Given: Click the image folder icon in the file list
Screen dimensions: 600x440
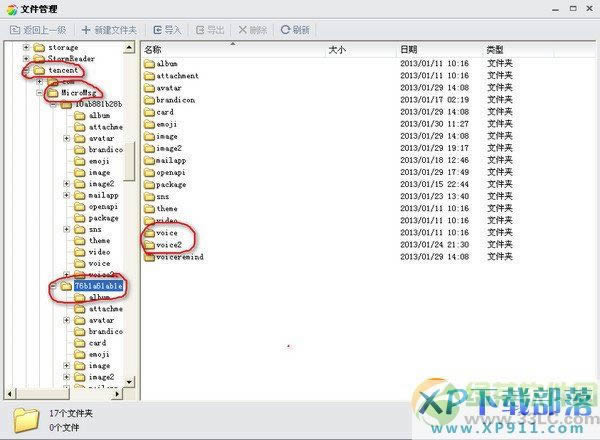Looking at the screenshot, I should click(149, 136).
